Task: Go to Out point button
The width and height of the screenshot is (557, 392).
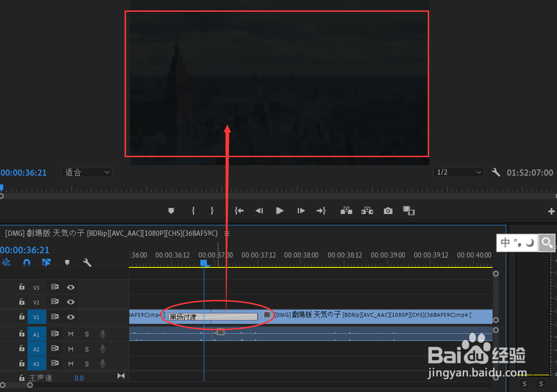Action: [x=321, y=211]
